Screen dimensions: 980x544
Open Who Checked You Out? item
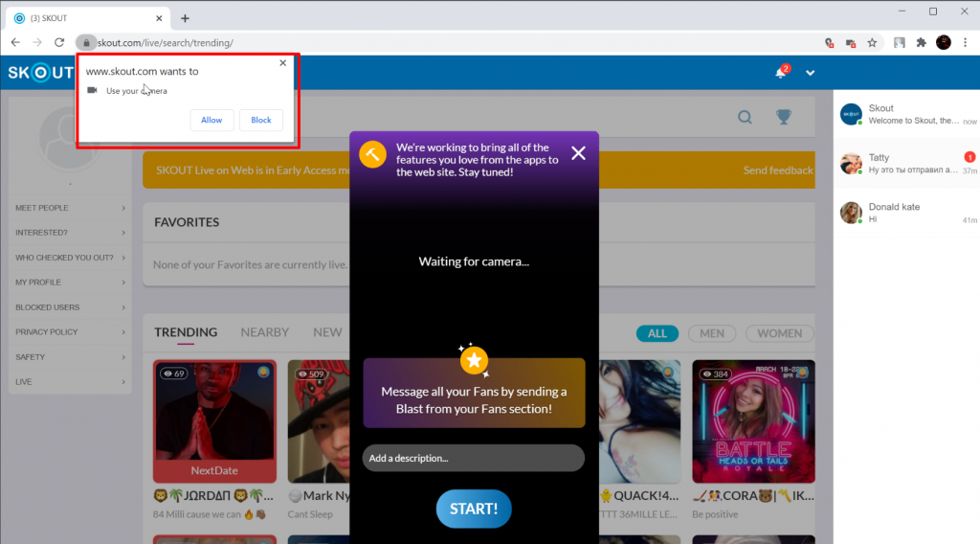[70, 258]
